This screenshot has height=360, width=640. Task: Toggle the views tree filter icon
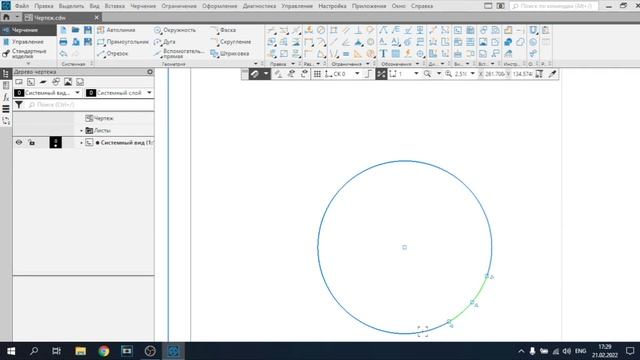coord(31,82)
